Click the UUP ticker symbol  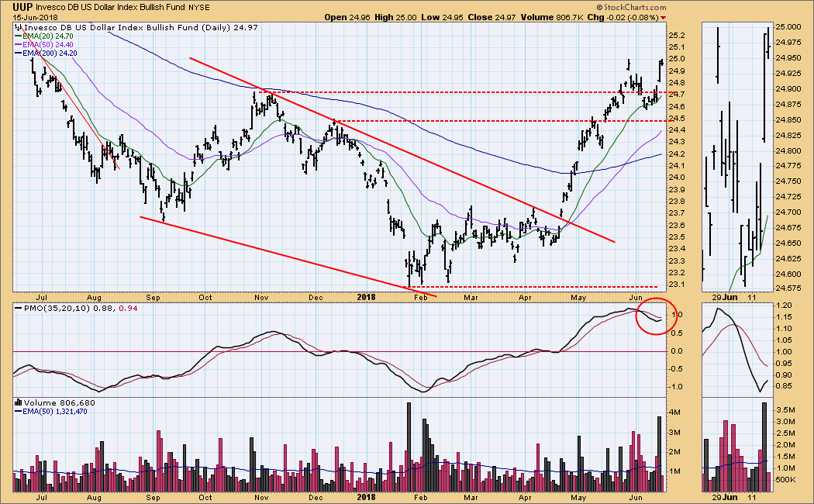click(x=22, y=7)
